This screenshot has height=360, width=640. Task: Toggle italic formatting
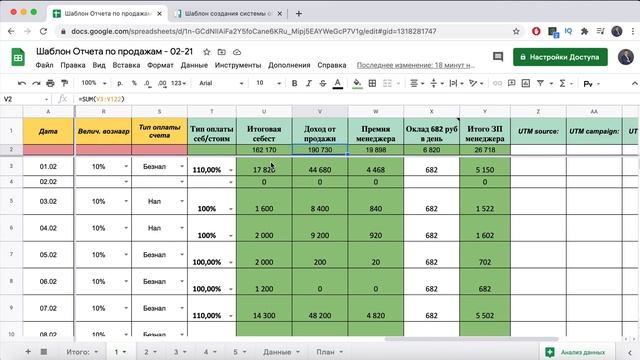(309, 83)
